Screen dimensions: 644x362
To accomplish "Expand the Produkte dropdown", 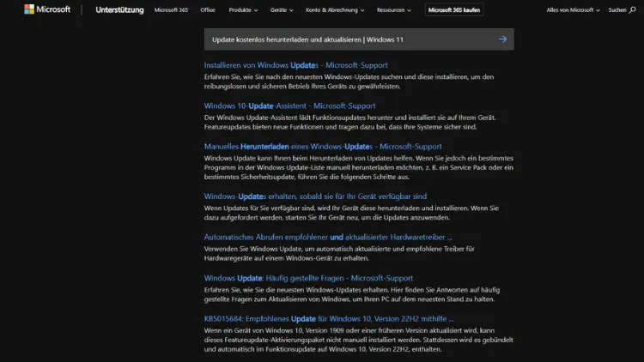I will (243, 9).
